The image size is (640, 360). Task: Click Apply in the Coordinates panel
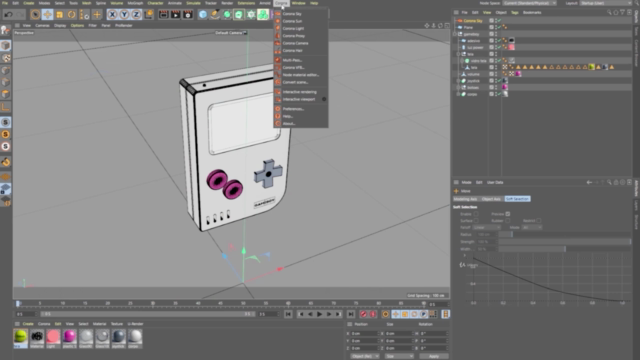tap(433, 356)
